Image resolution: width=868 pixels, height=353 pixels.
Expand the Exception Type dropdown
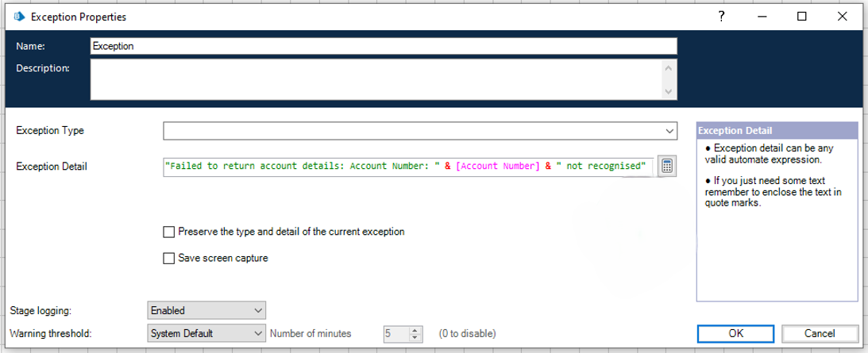670,131
